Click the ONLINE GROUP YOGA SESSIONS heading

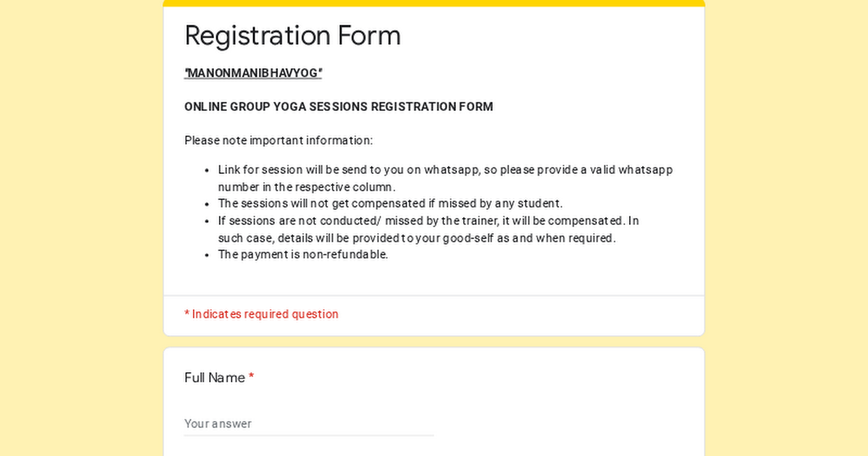339,106
